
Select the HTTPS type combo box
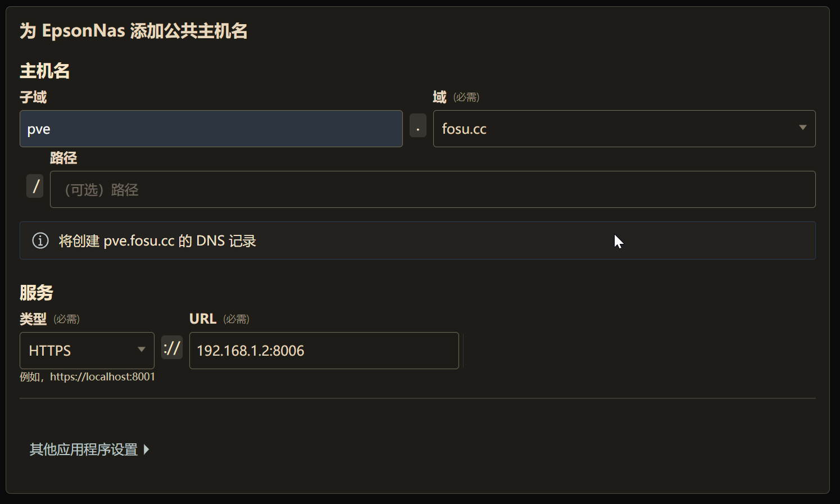87,351
